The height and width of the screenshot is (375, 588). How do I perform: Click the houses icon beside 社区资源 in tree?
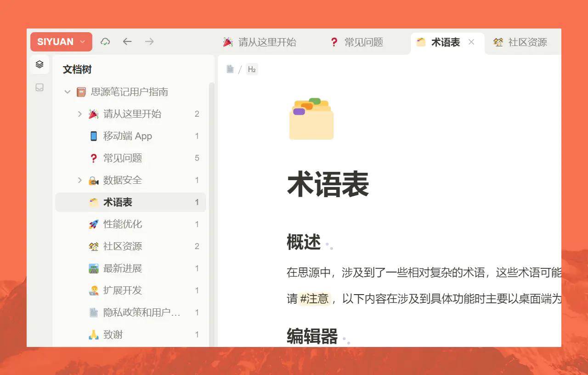coord(94,246)
